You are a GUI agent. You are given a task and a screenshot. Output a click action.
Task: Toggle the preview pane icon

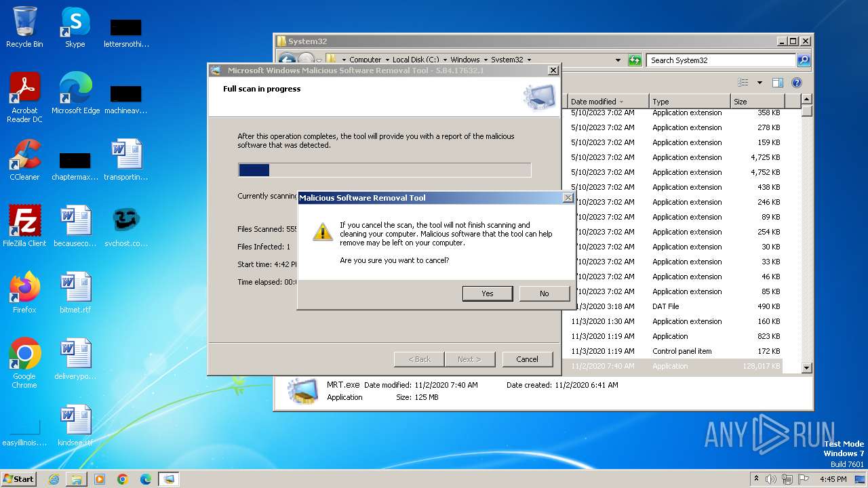point(778,83)
